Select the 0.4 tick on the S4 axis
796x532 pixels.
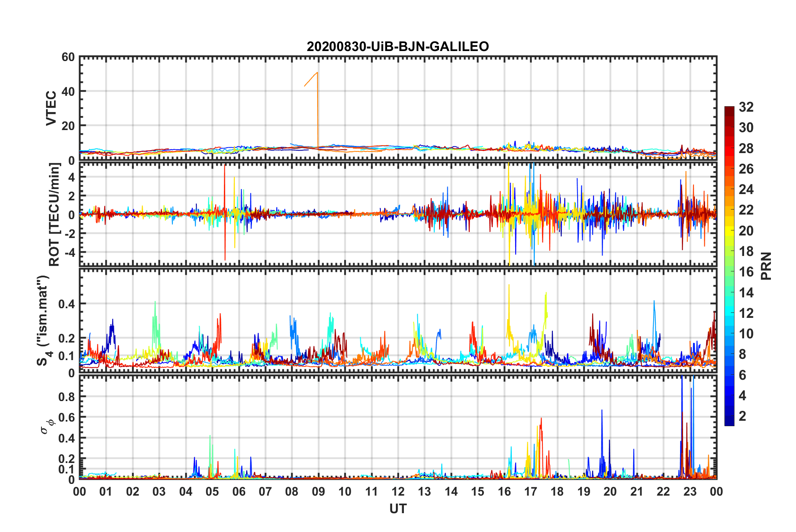67,304
